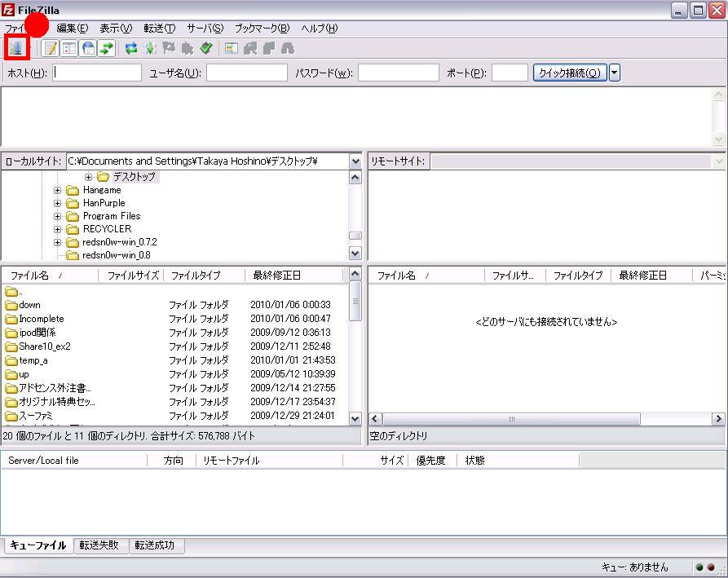Open the 表示(V) menu

[116, 29]
